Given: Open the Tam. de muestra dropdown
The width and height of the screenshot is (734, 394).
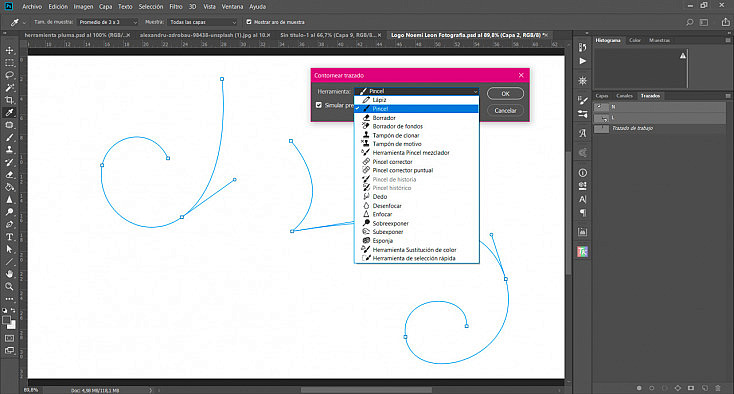Looking at the screenshot, I should 108,22.
